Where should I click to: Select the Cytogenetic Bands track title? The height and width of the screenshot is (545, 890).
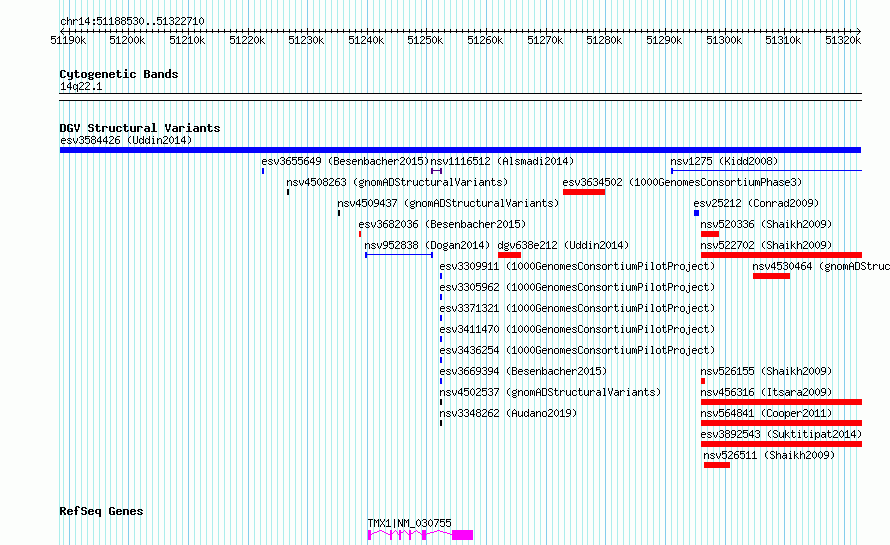(119, 74)
